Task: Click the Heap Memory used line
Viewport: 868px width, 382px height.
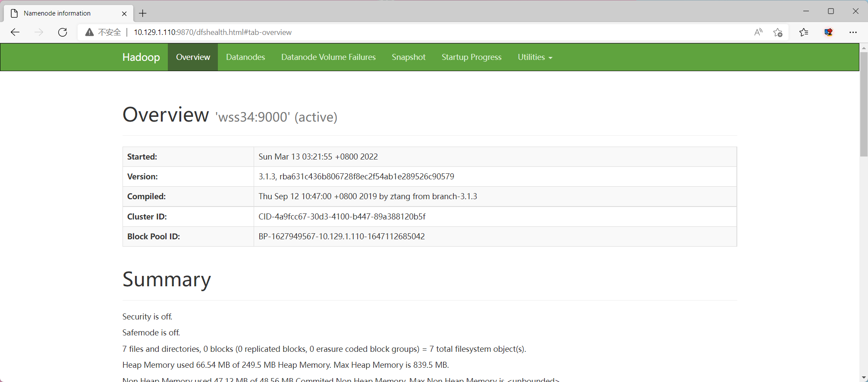Action: [x=286, y=365]
